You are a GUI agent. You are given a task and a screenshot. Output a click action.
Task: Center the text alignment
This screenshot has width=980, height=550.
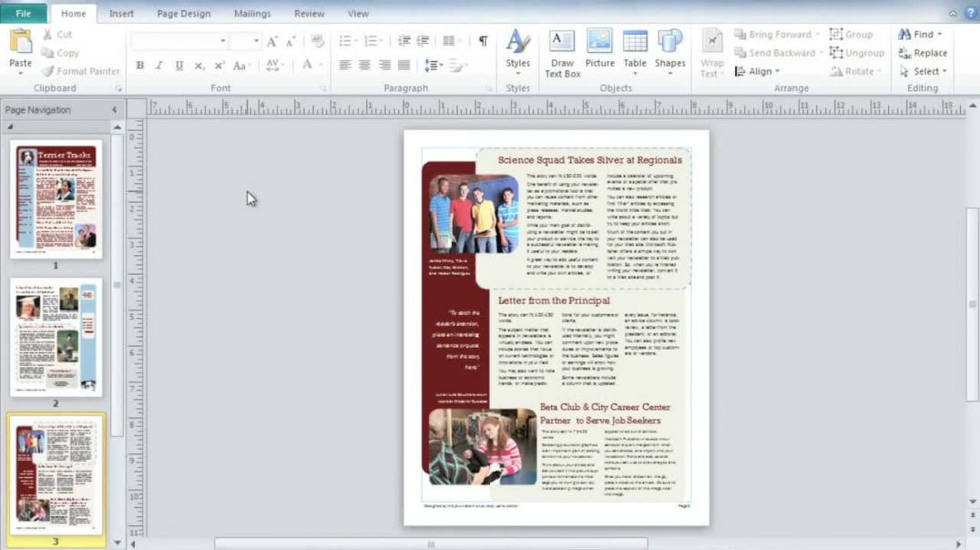tap(364, 65)
